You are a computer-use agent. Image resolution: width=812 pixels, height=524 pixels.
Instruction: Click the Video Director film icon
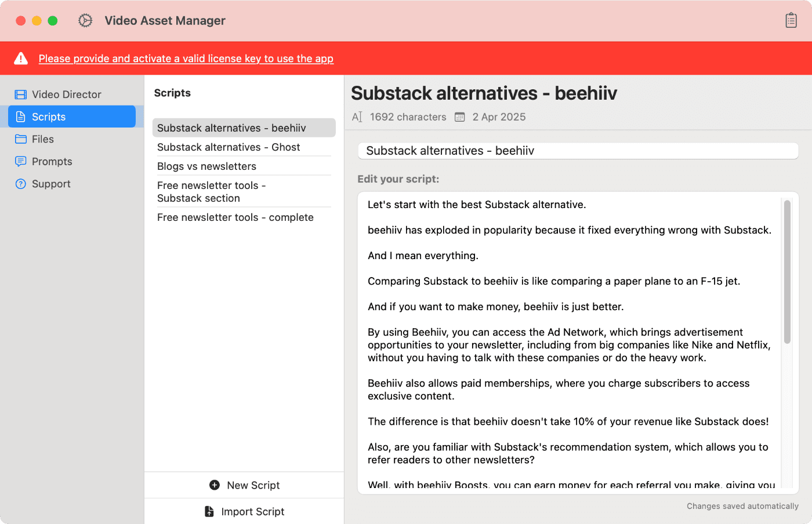pos(21,94)
